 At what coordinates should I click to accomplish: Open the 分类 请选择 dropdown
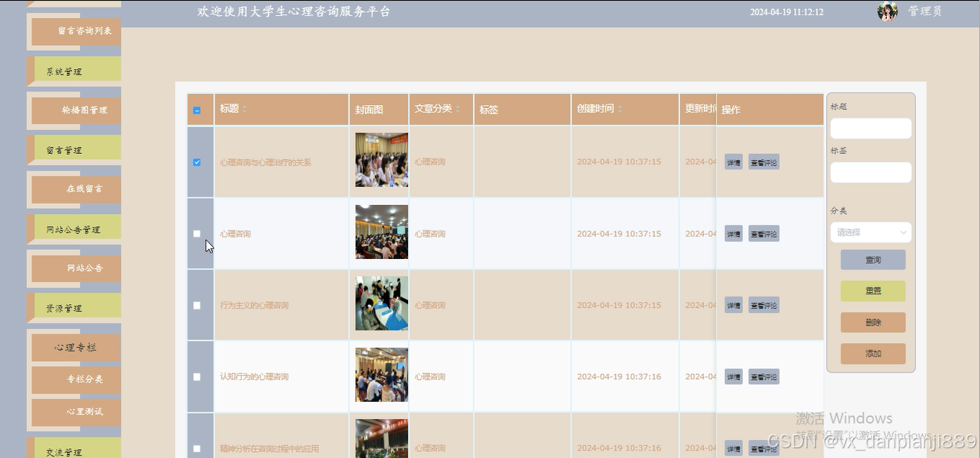click(870, 233)
